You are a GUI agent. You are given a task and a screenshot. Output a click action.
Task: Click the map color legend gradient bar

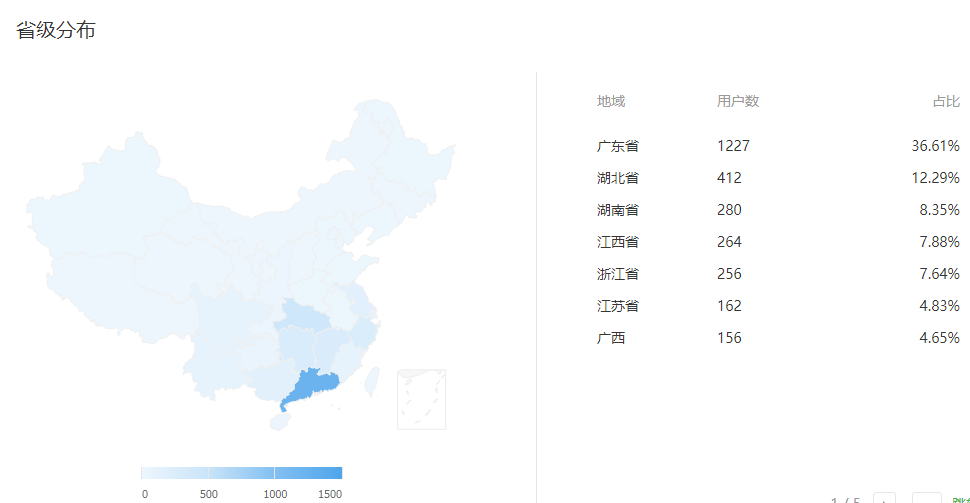coord(241,473)
